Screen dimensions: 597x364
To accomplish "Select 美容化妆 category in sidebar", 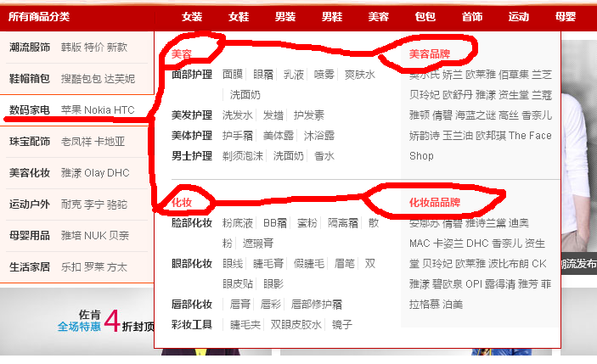I will 30,173.
